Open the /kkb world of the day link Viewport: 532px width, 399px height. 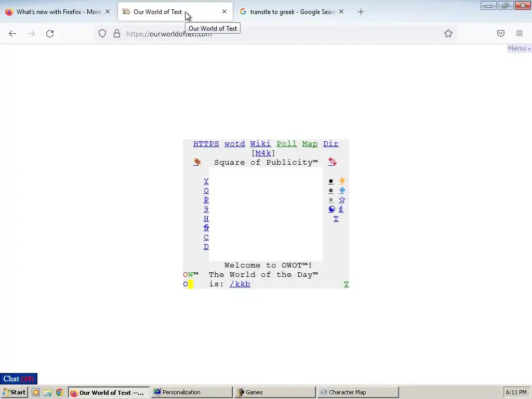click(240, 284)
